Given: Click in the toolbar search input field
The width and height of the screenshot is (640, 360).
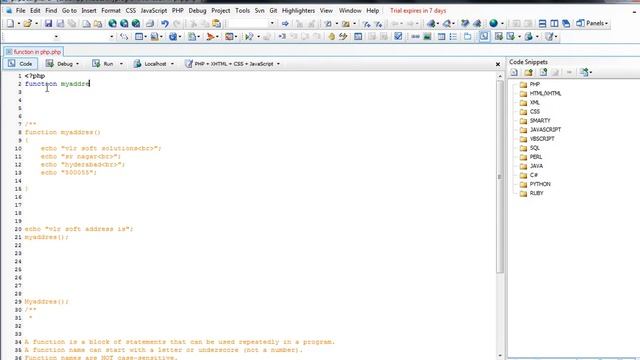Looking at the screenshot, I should [x=248, y=24].
